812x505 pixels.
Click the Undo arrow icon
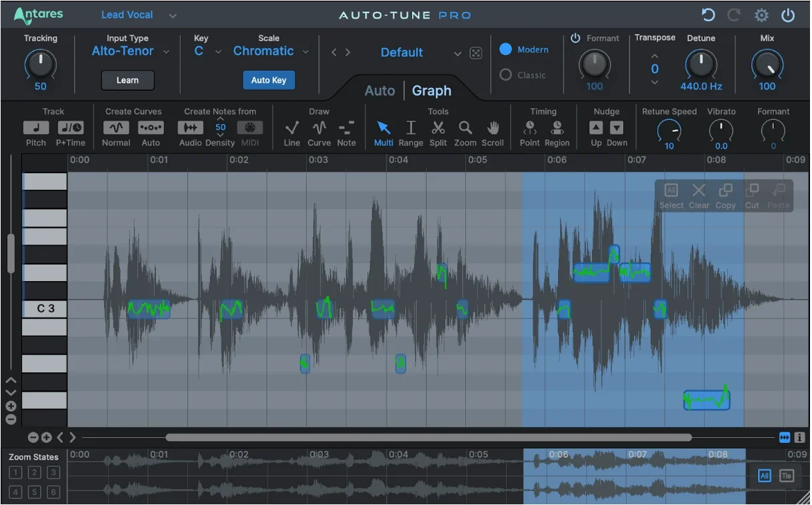point(709,15)
